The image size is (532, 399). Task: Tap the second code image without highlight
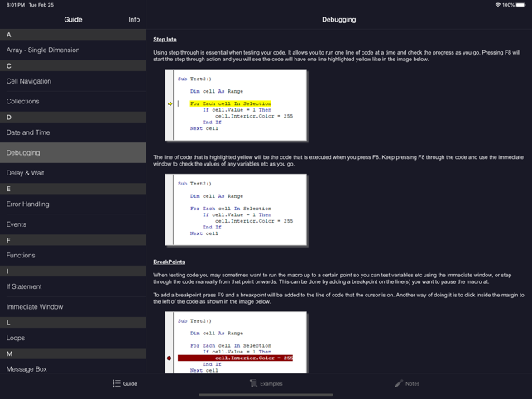tap(236, 209)
